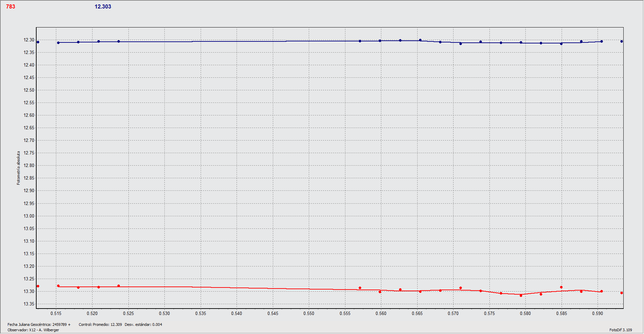Click the "Observador: X12 - A. Wilberger" text
This screenshot has height=334, width=644.
pos(33,330)
